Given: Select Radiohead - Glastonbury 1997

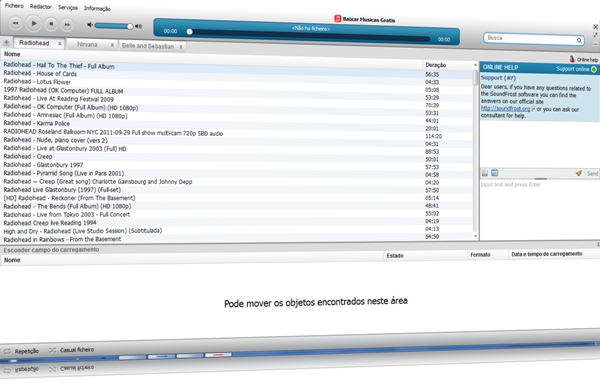Looking at the screenshot, I should (x=237, y=165).
